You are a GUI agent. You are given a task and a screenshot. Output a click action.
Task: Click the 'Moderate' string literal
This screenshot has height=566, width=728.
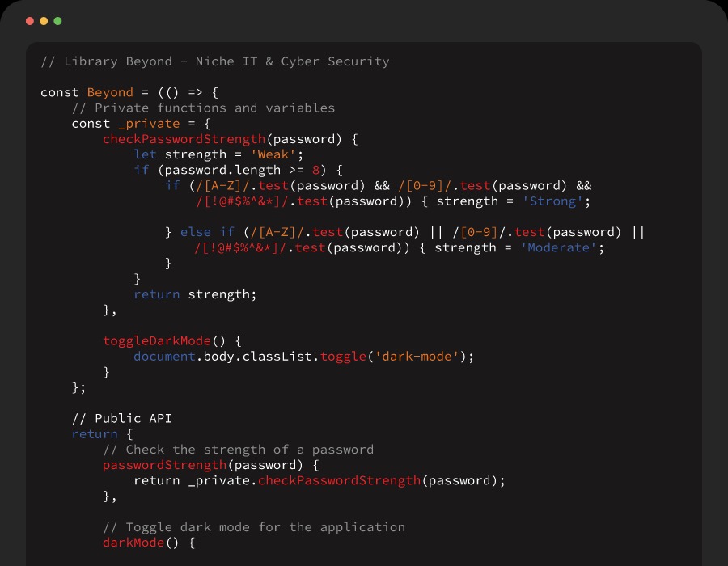[x=558, y=247]
